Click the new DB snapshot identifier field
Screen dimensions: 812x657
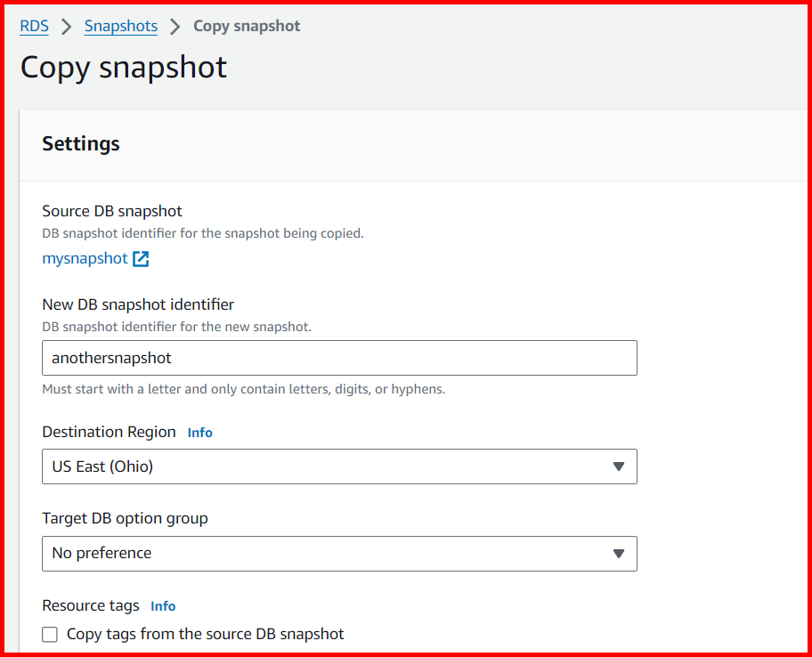(338, 358)
